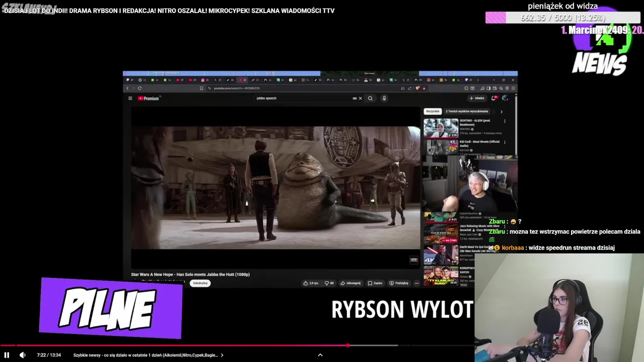Click the video headline text at top

tap(169, 11)
